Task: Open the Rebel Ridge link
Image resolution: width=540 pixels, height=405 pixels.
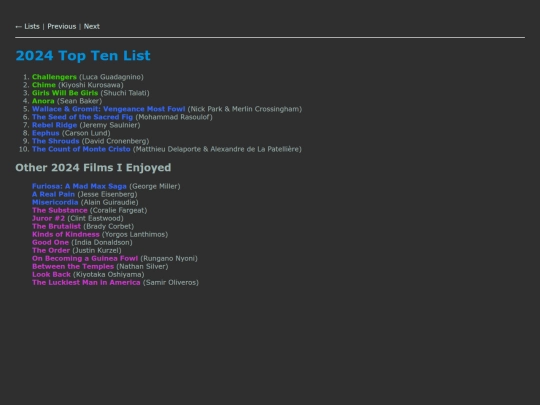Action: tap(54, 125)
